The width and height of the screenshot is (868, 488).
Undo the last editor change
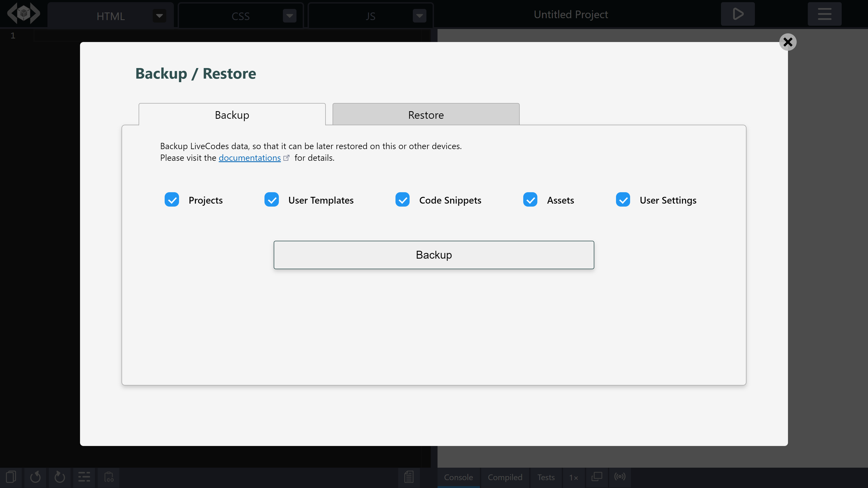point(35,477)
